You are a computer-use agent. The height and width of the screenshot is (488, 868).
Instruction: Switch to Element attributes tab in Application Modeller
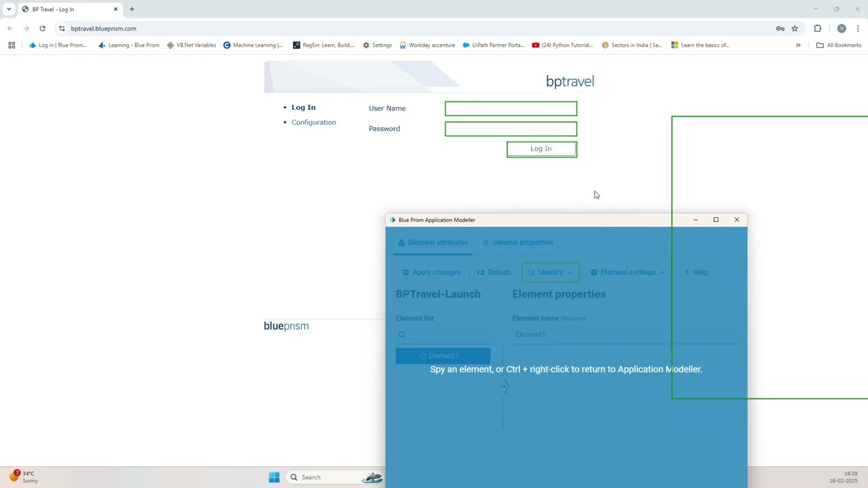pyautogui.click(x=433, y=243)
